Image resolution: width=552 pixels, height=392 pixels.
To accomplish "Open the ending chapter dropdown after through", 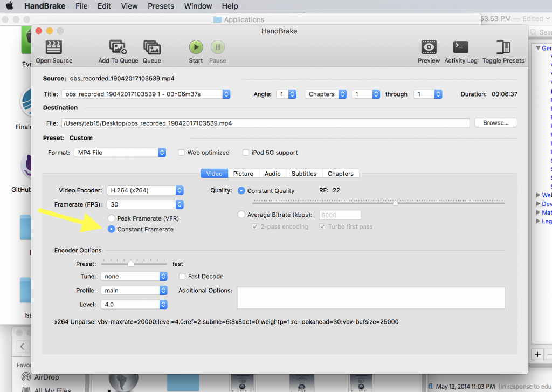I will (x=427, y=94).
